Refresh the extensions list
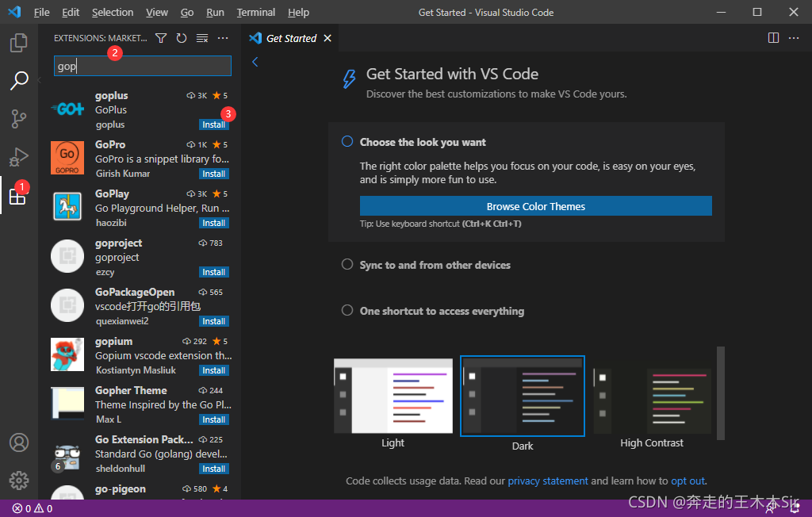 click(182, 38)
